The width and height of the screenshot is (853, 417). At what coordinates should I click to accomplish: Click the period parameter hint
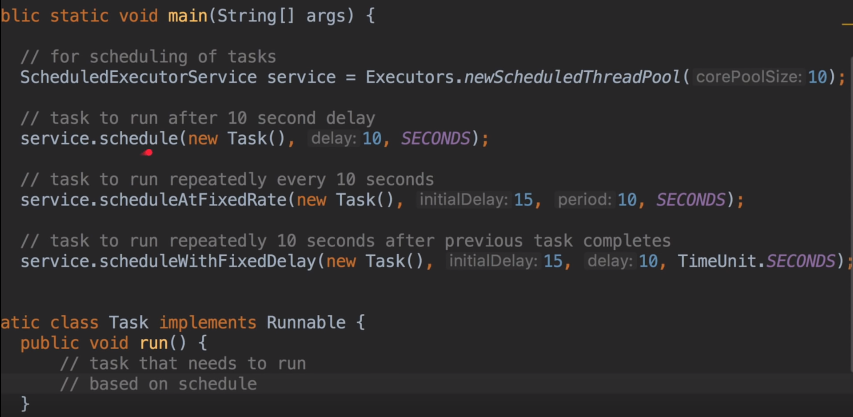pyautogui.click(x=583, y=200)
